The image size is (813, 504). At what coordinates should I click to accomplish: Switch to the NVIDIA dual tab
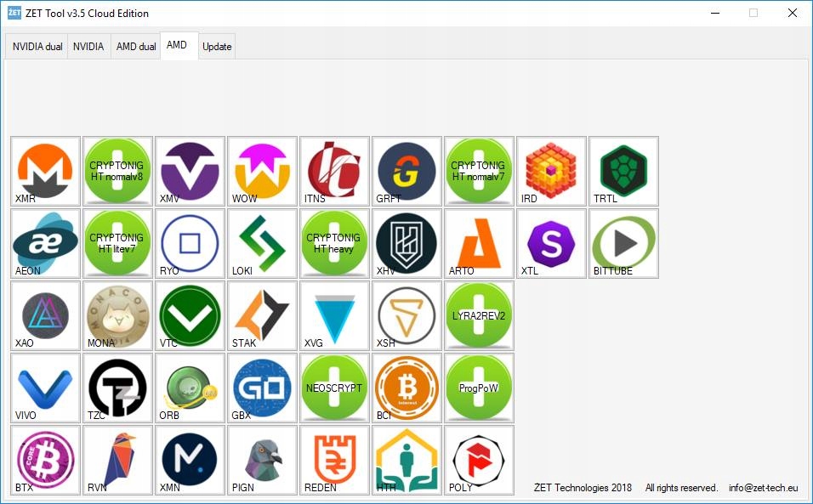[37, 47]
